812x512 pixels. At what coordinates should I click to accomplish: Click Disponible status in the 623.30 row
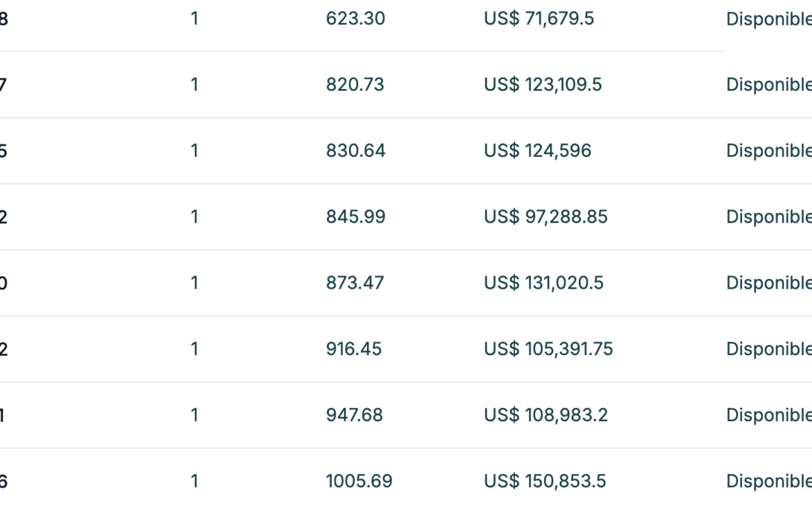pyautogui.click(x=768, y=19)
